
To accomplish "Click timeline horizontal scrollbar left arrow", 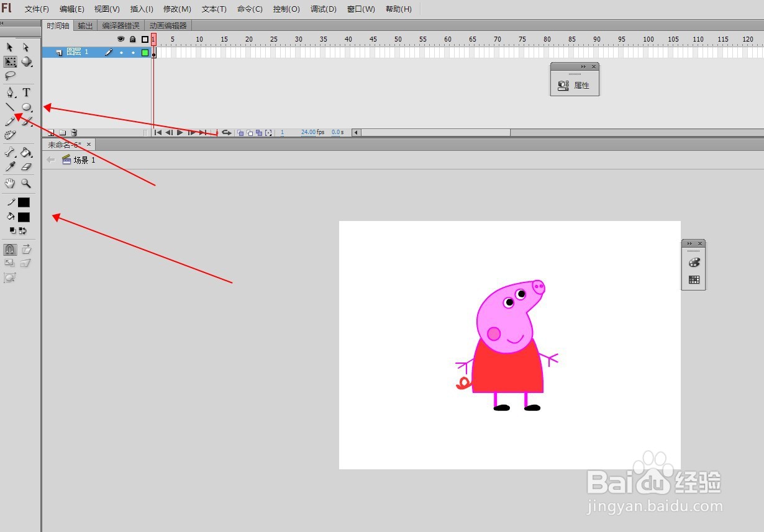I will pos(355,132).
